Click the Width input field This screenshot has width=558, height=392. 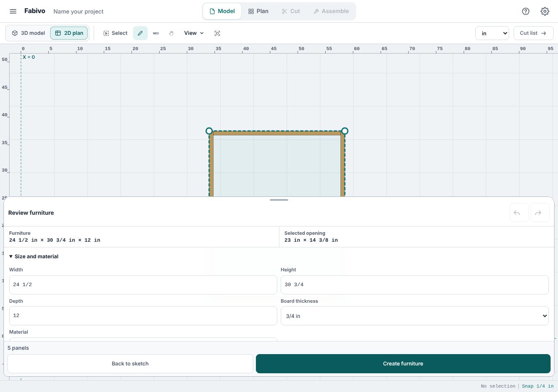point(143,285)
